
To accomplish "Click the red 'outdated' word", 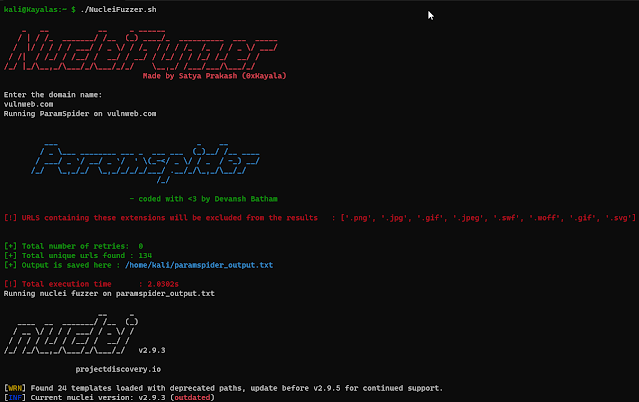I will pyautogui.click(x=192, y=398).
